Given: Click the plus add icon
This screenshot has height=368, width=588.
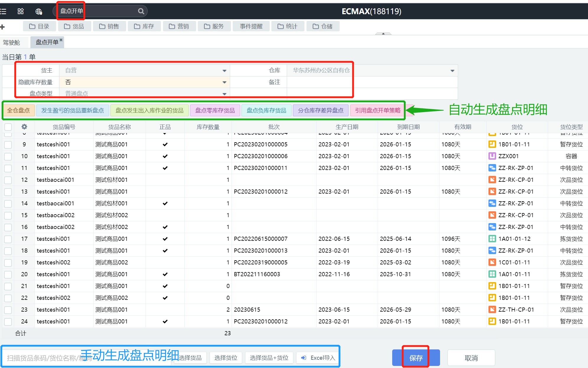Looking at the screenshot, I should click(x=2, y=27).
